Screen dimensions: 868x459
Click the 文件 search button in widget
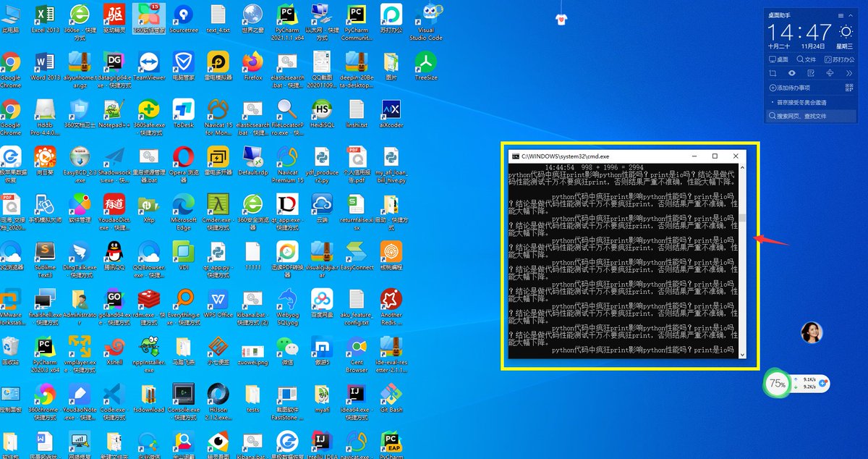pyautogui.click(x=807, y=59)
